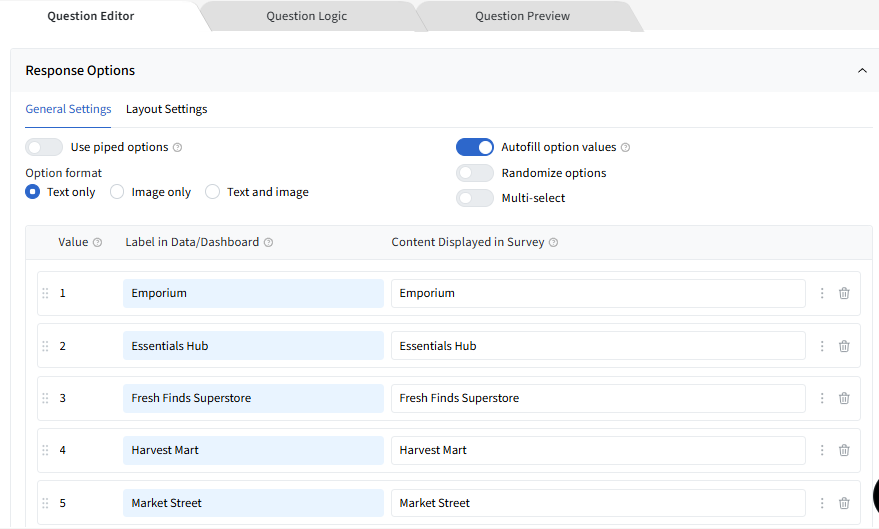Open three-dot menu for Fresh Finds Superstore
This screenshot has height=529, width=879.
click(x=822, y=398)
